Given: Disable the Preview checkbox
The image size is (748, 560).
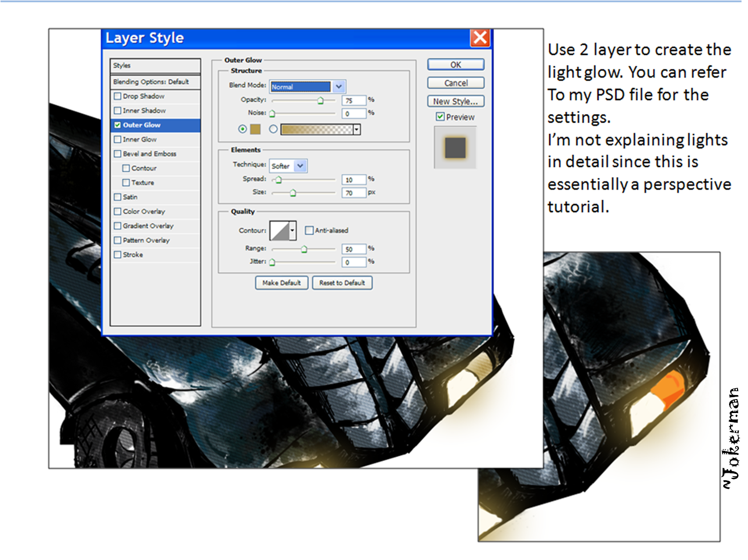Looking at the screenshot, I should tap(440, 117).
